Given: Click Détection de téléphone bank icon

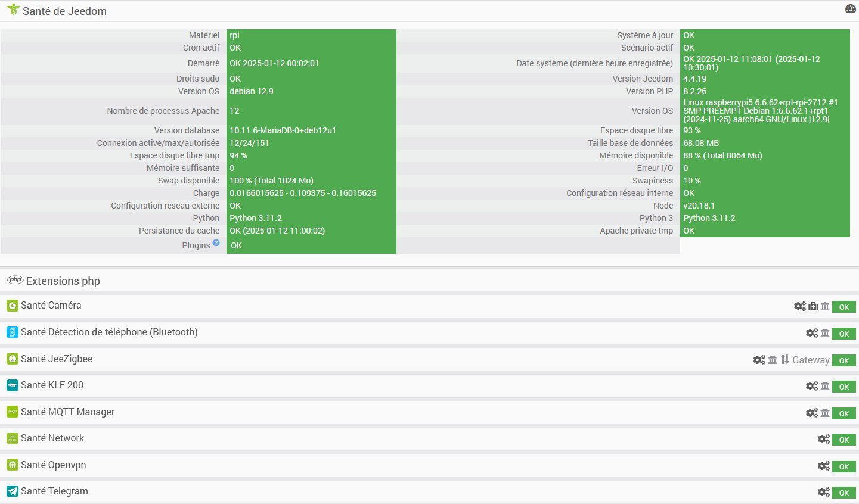Looking at the screenshot, I should click(825, 333).
